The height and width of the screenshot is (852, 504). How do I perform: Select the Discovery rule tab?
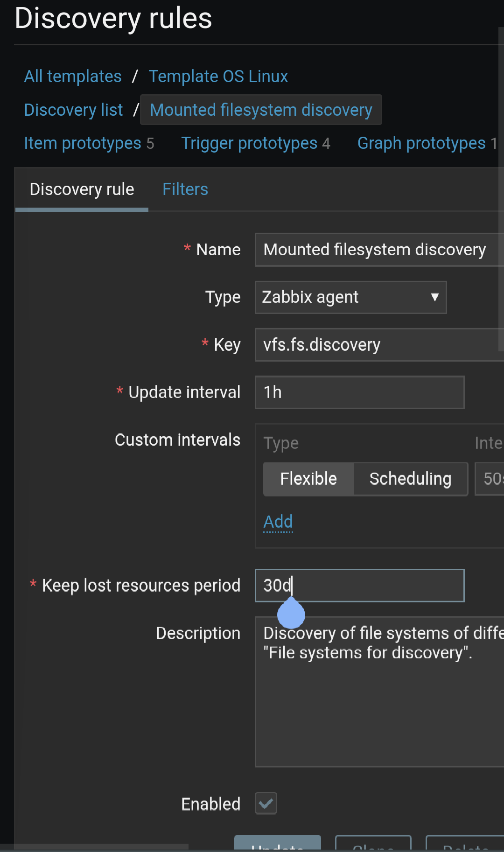[82, 189]
